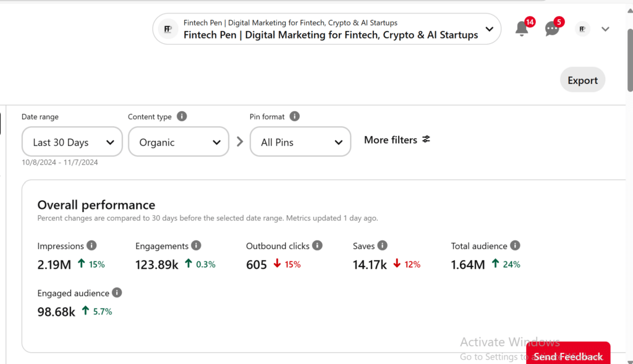Show info about Content type

182,116
